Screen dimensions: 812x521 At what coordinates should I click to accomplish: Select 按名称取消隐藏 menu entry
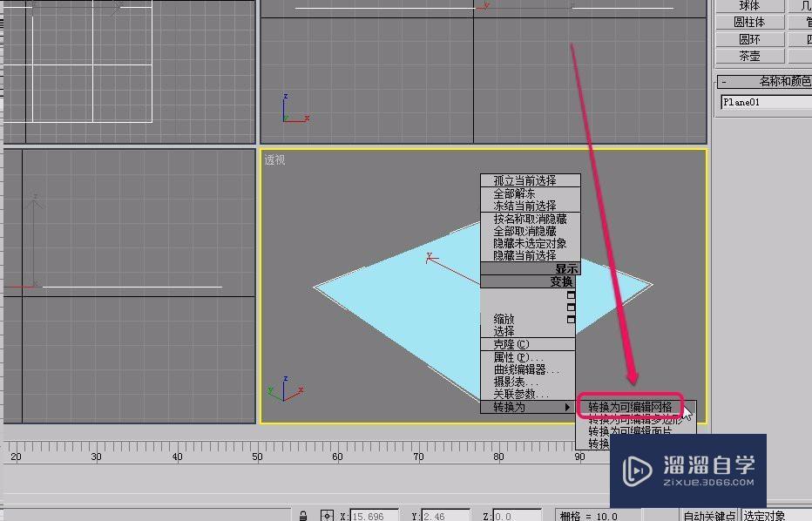[531, 219]
